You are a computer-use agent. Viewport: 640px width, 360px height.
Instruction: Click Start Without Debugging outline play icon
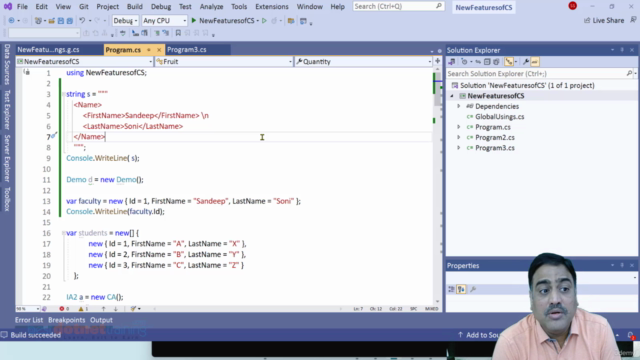coord(264,20)
